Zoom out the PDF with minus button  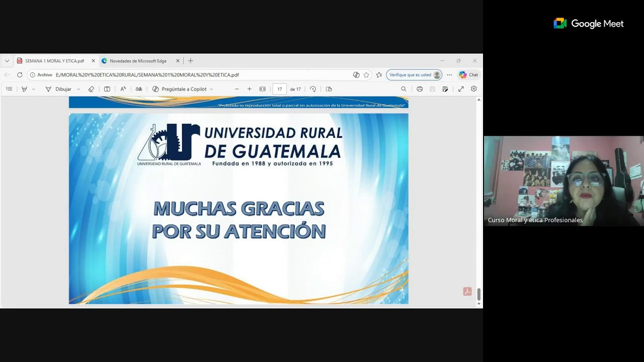coord(237,89)
